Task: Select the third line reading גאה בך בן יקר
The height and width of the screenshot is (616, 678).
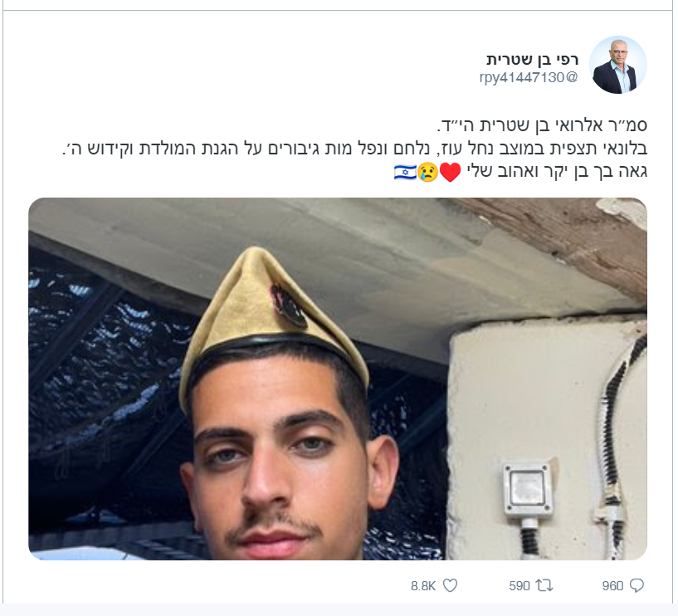Action: [557, 172]
